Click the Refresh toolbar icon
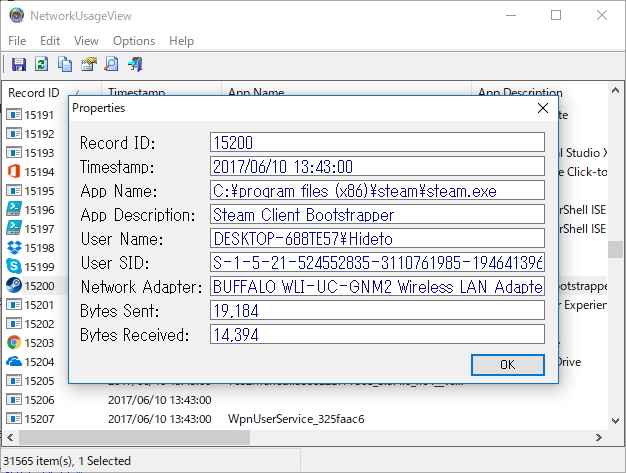The image size is (626, 473). coord(42,64)
